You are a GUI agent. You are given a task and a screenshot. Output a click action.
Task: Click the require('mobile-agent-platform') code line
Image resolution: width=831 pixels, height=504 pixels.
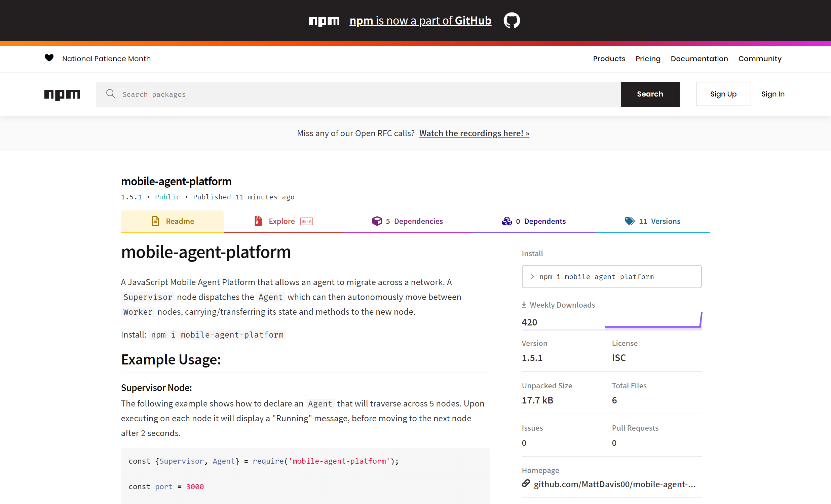[x=263, y=461]
